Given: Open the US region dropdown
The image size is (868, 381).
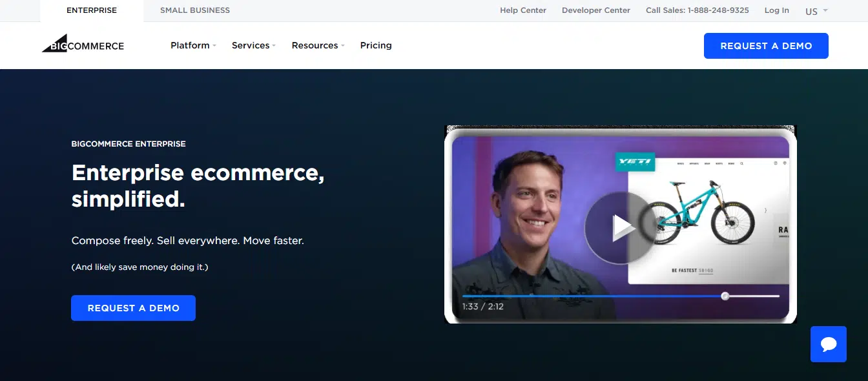Looking at the screenshot, I should (816, 11).
